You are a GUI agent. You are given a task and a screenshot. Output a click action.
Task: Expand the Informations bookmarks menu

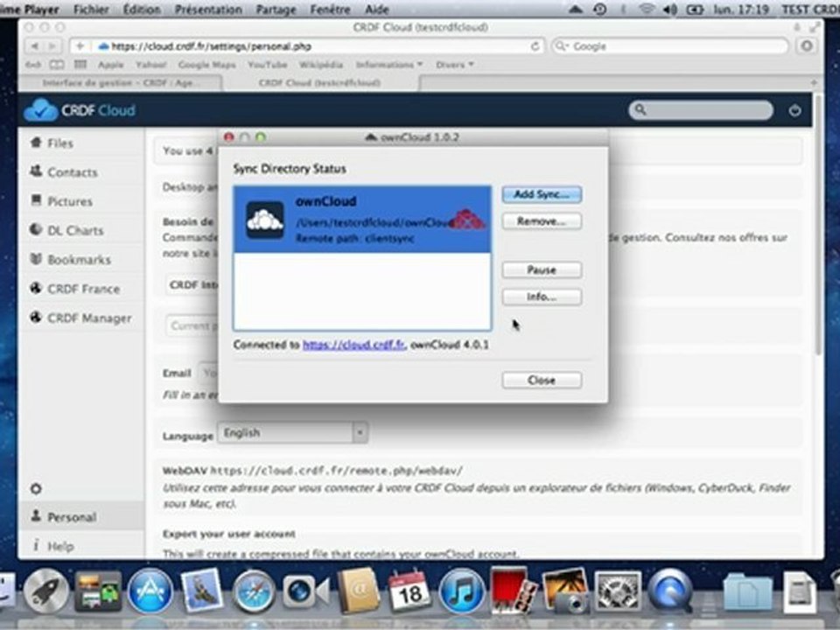388,65
